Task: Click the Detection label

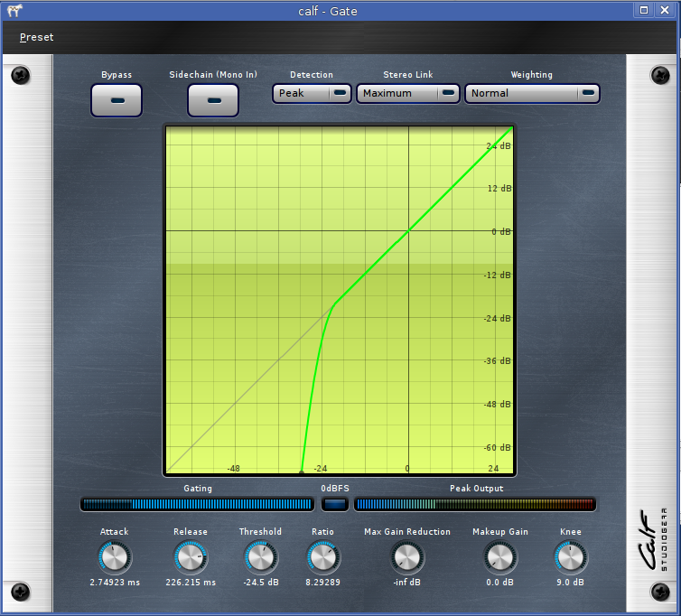Action: (x=312, y=75)
